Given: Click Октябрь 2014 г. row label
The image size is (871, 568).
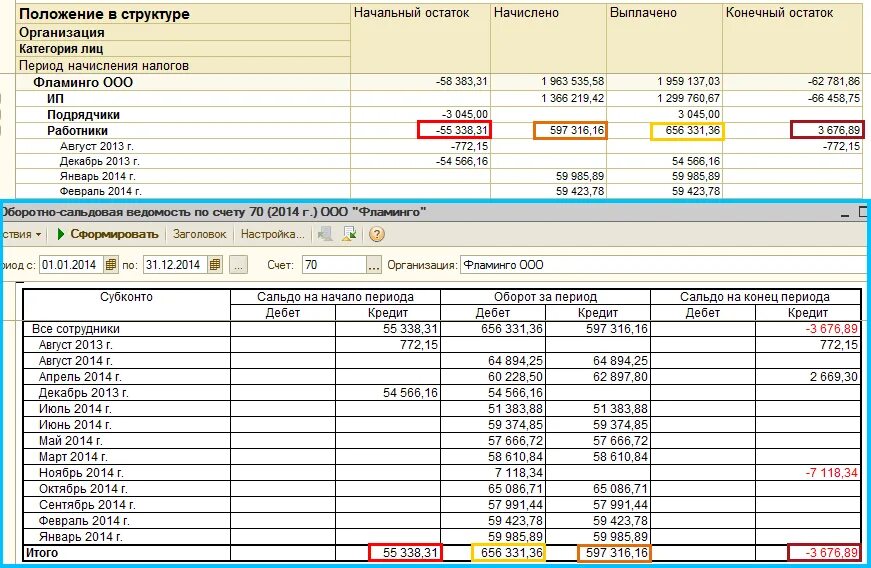Looking at the screenshot, I should (x=83, y=490).
